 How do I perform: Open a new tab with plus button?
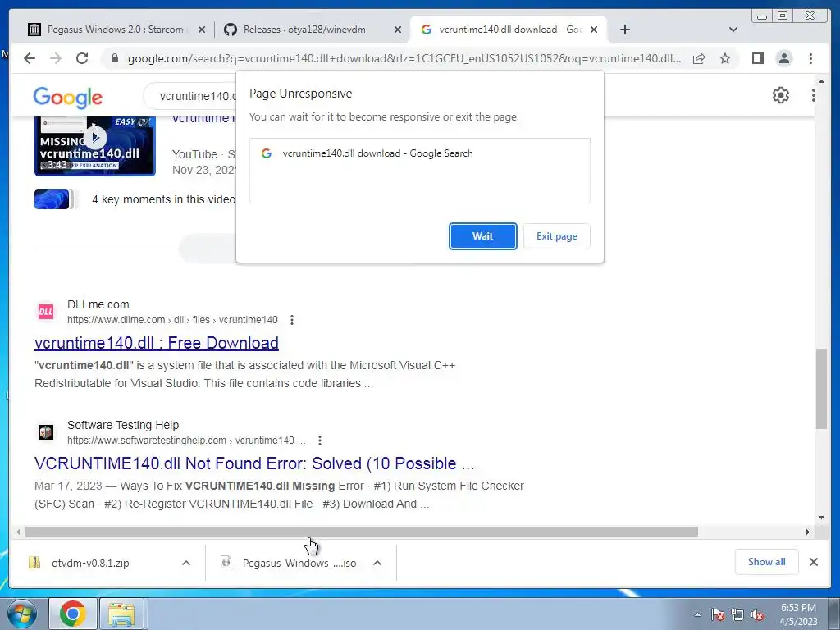pyautogui.click(x=624, y=30)
